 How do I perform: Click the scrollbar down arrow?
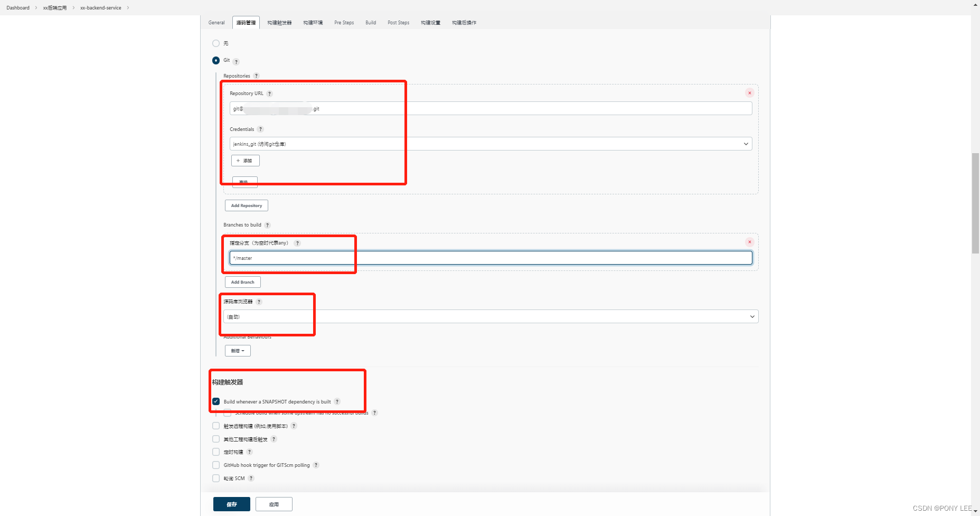click(x=975, y=512)
